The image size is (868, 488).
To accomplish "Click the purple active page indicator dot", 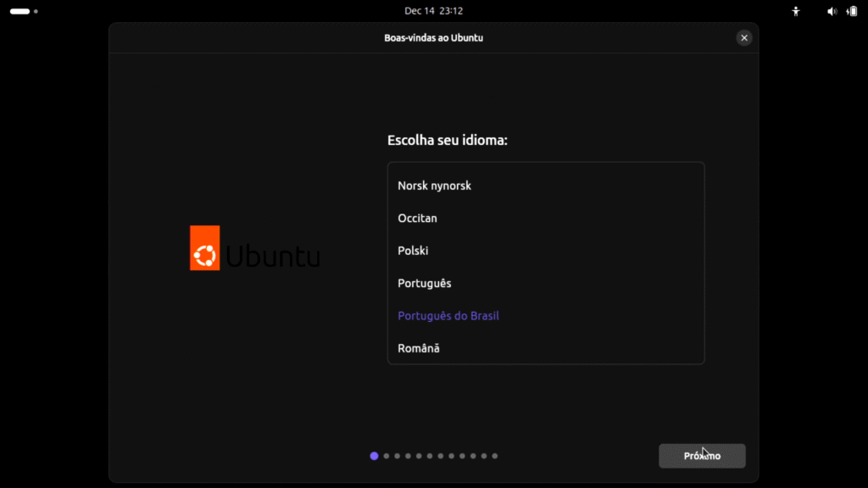I will pos(375,456).
